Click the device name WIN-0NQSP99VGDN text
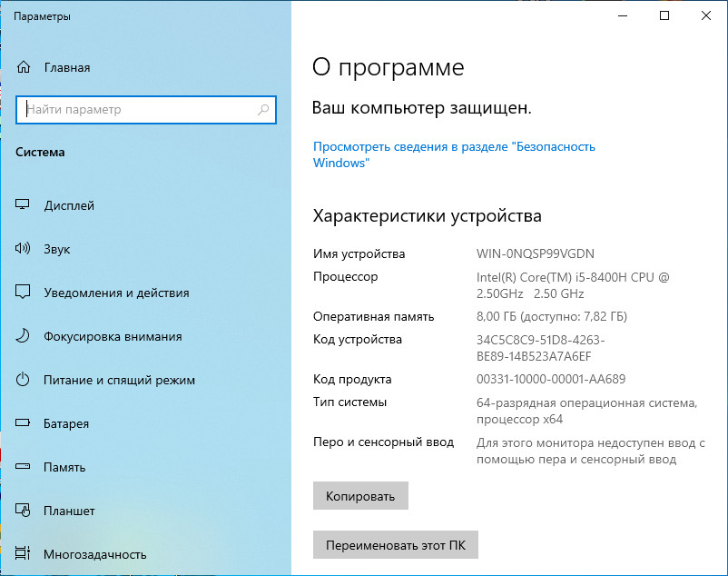Viewport: 728px width, 576px height. click(x=536, y=253)
